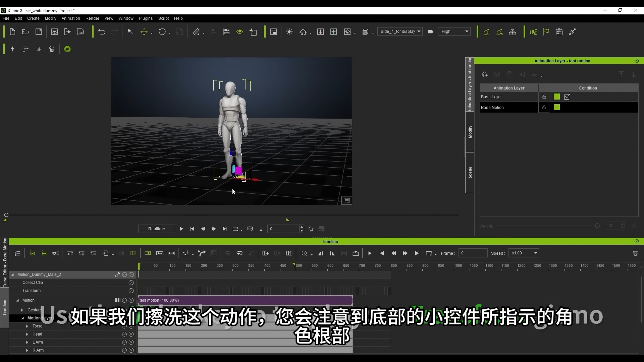Open the side_1_for display camera dropdown

(x=400, y=32)
